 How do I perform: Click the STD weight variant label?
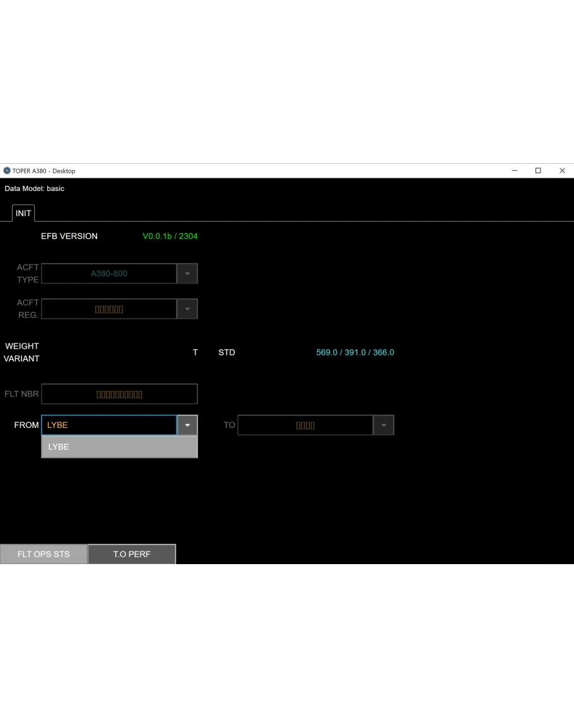pos(226,352)
